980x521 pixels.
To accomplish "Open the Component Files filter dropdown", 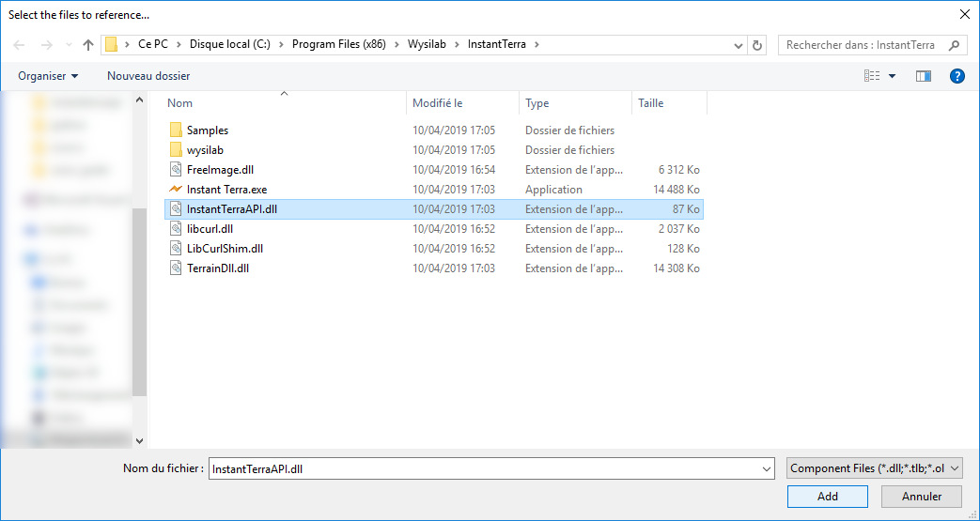I will [875, 468].
